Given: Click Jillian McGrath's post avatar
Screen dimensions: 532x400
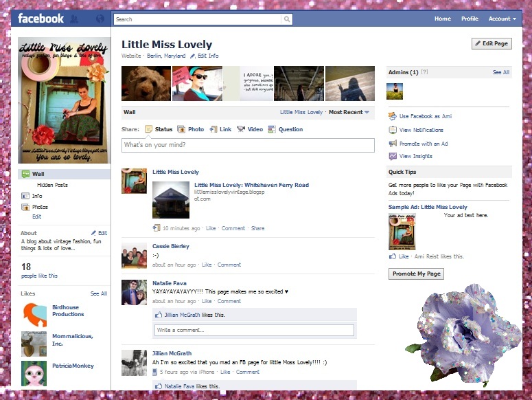Looking at the screenshot, I should pos(135,363).
